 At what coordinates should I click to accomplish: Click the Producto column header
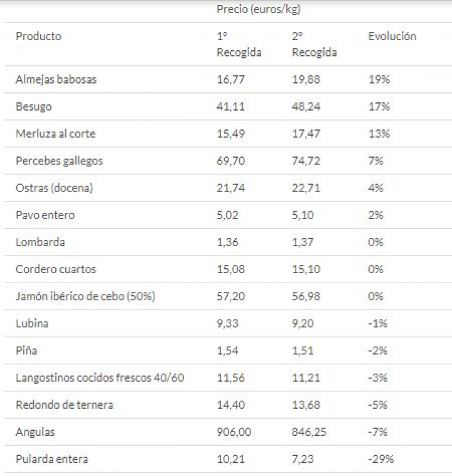pos(39,36)
